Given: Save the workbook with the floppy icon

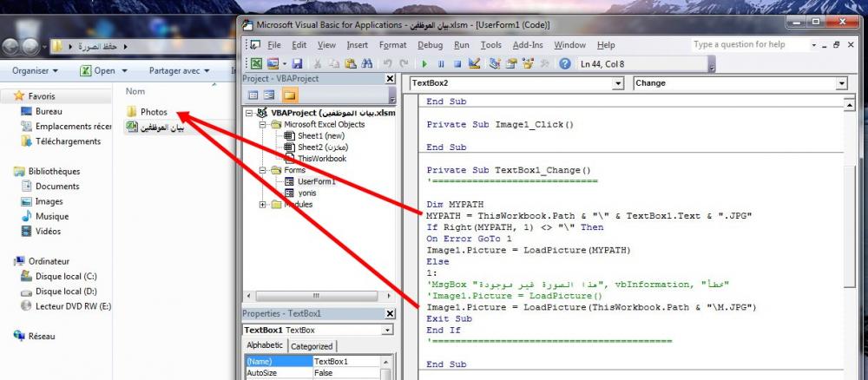Looking at the screenshot, I should pos(297,64).
